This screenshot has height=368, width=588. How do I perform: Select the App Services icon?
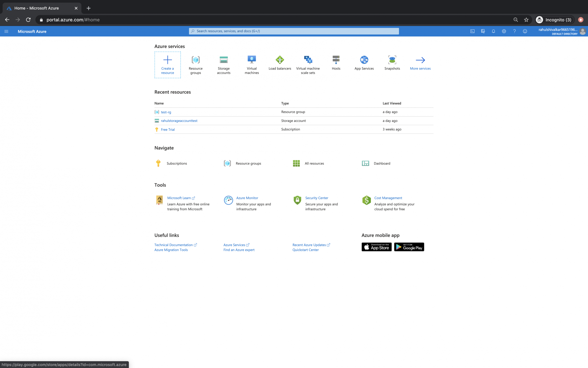click(364, 62)
